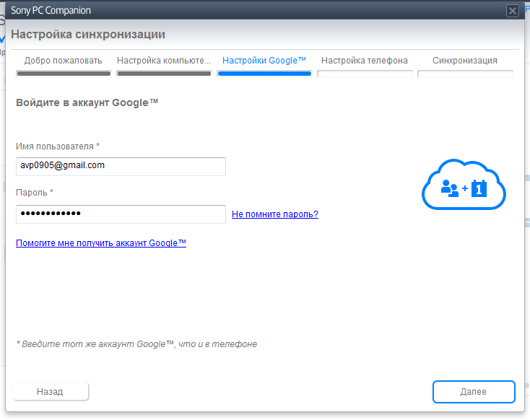Viewport: 530px width, 420px height.
Task: Go to the "Настройка телефона" tab
Action: click(365, 61)
